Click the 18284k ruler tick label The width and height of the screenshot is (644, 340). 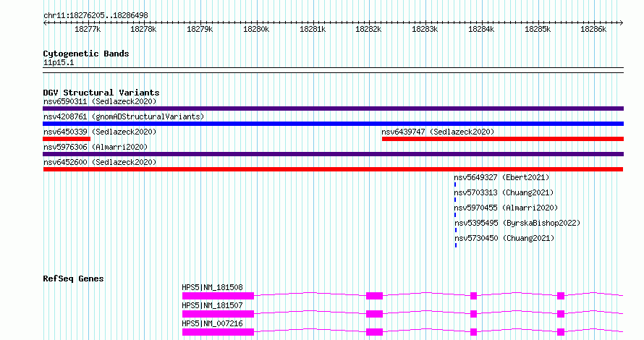click(481, 29)
